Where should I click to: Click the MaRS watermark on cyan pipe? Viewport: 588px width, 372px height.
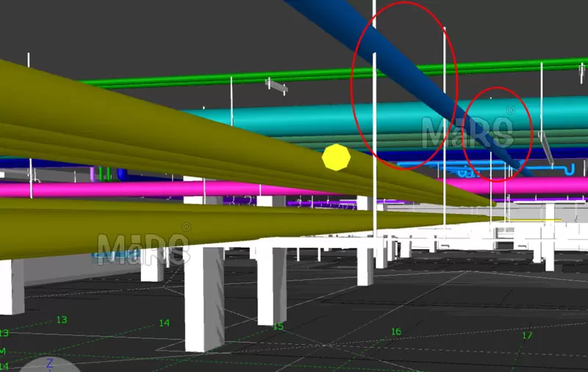(467, 130)
